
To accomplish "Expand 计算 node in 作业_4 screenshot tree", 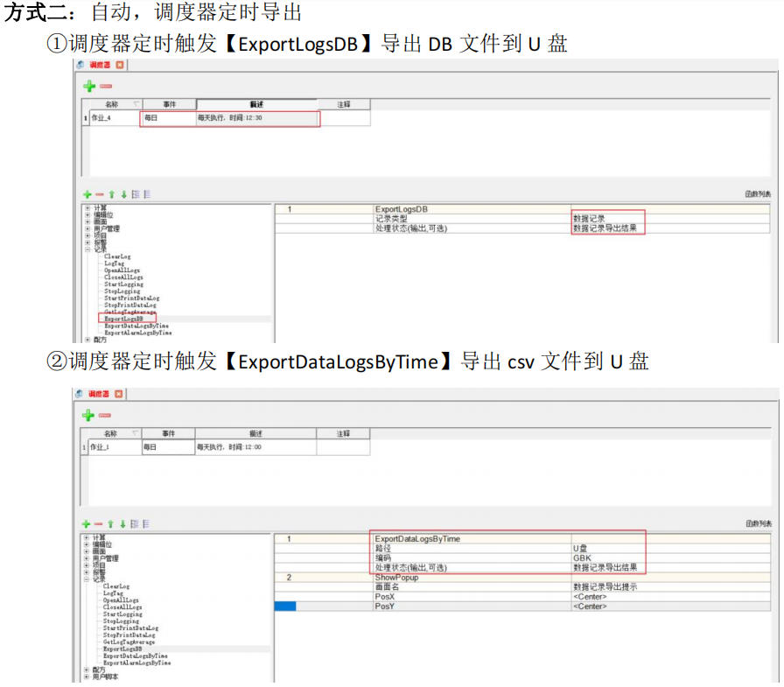I will [x=87, y=208].
